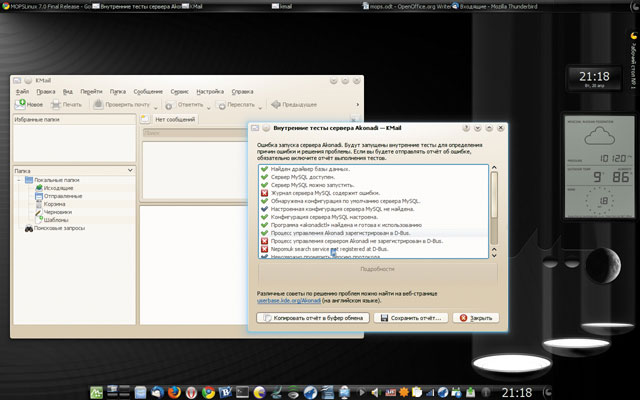
Task: Select the Отправленные sent folder icon
Action: tap(39, 196)
